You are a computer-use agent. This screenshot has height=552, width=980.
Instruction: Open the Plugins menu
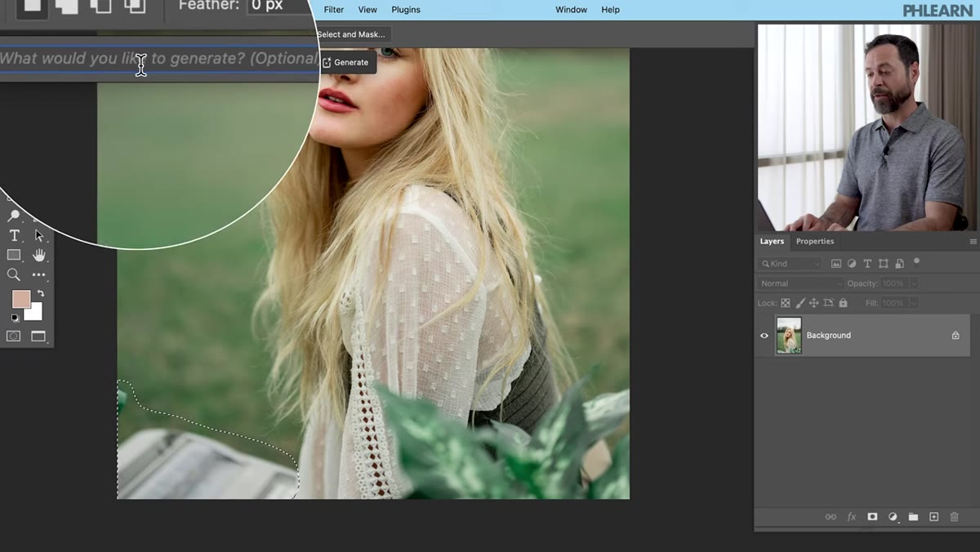click(x=406, y=10)
